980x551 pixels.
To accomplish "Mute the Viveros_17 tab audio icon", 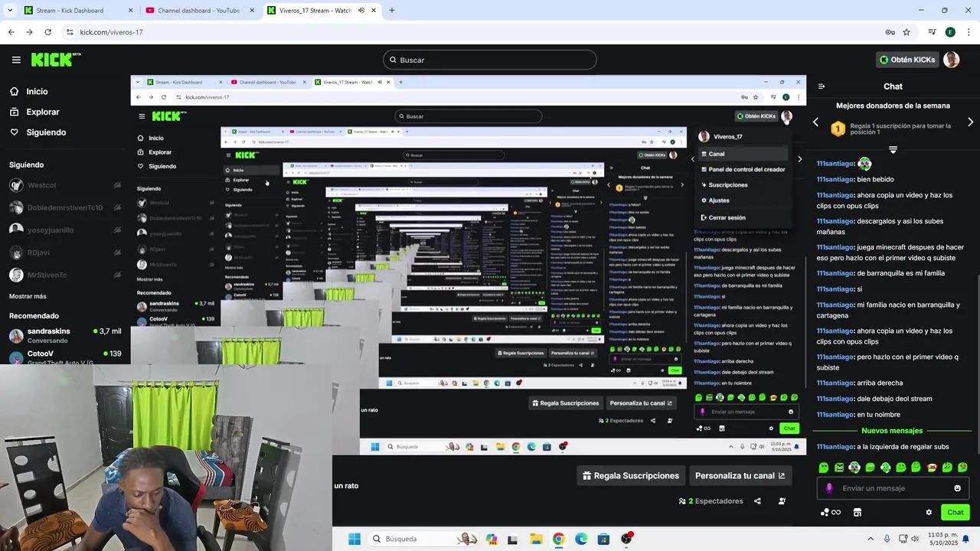I will pos(361,11).
